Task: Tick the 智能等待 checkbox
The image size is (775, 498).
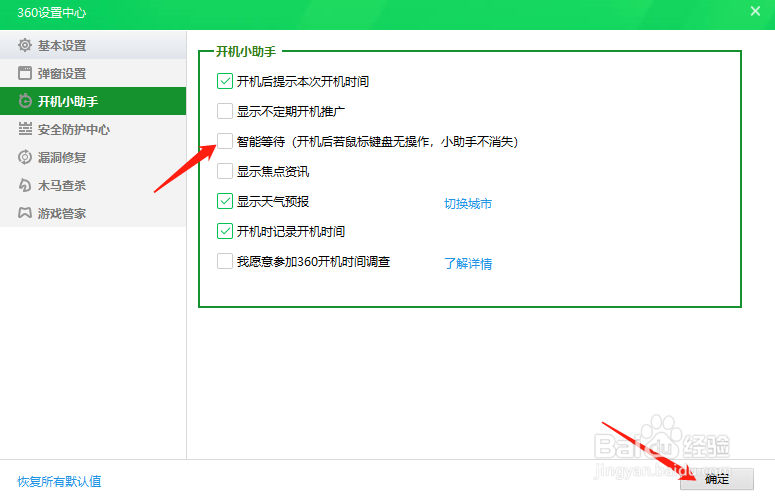Action: pos(225,141)
